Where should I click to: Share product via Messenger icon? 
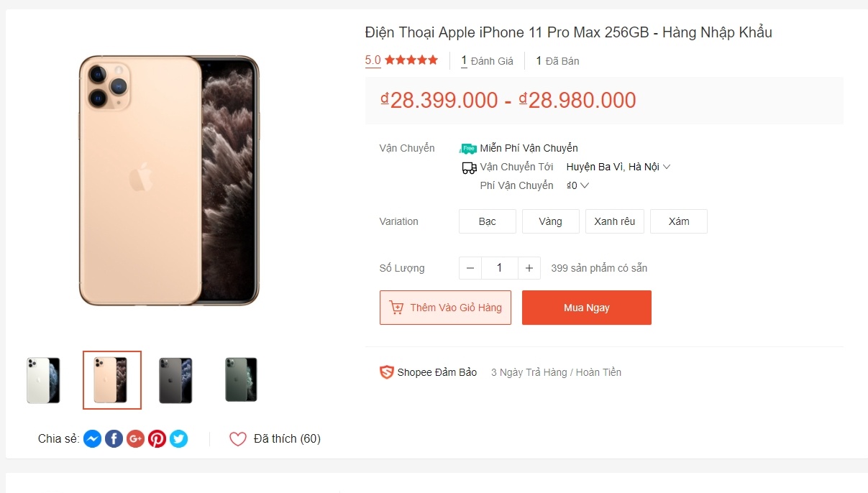[x=92, y=438]
